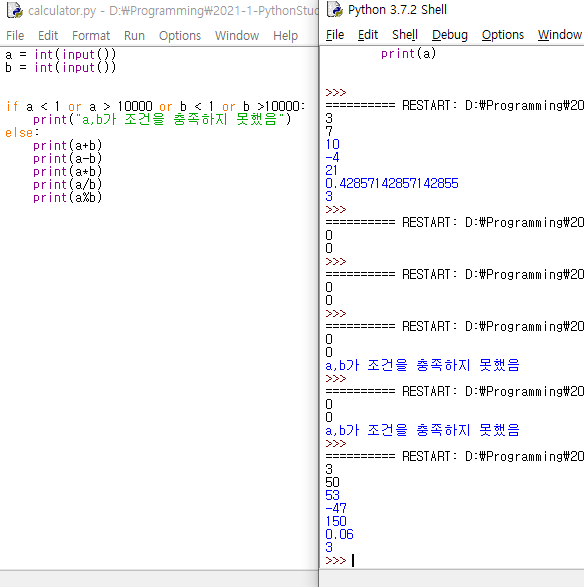Click the 'print(a/b)' line
This screenshot has width=584, height=587.
click(67, 185)
